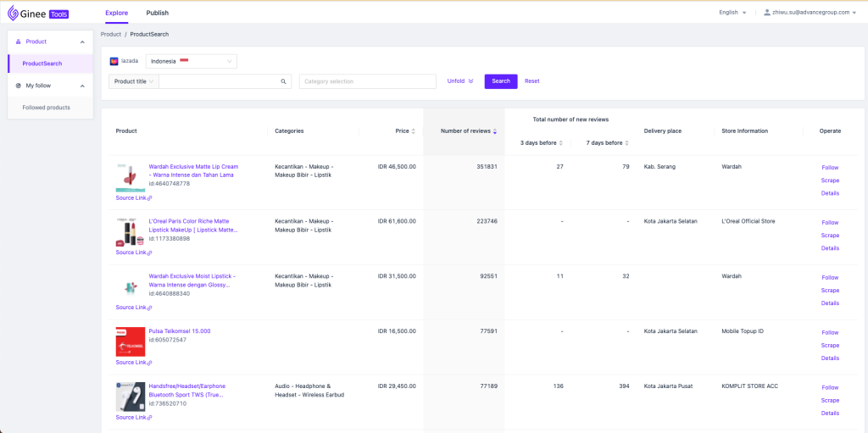Open Wardah Exclusive Matte Lip Cream title
The image size is (868, 433).
tap(194, 170)
